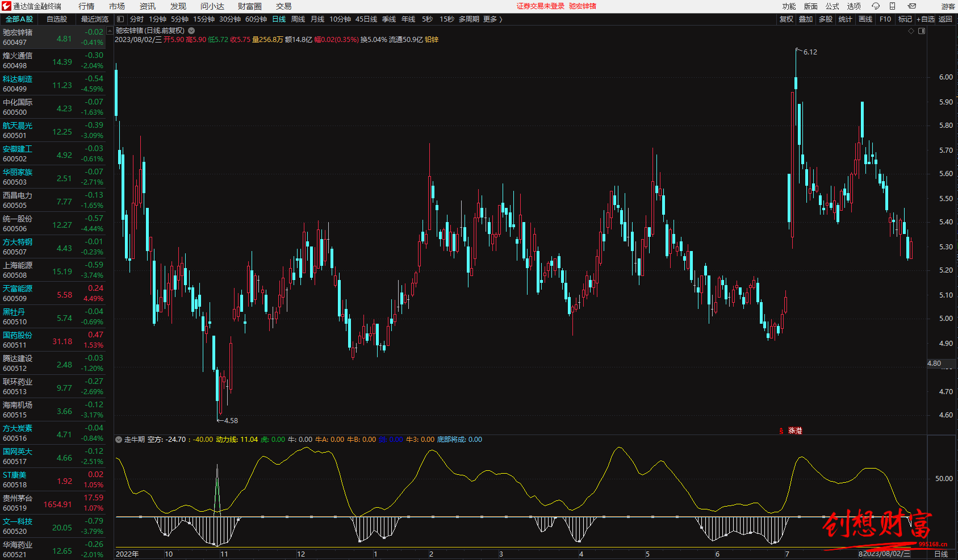Open the 公式 menu

click(832, 6)
